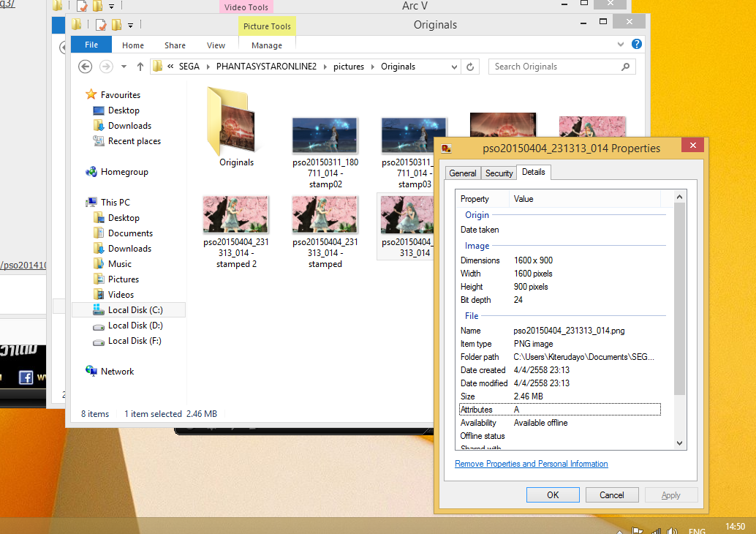Viewport: 756px width, 534px height.
Task: Click arrow after pictures breadcrumb
Action: [x=373, y=67]
